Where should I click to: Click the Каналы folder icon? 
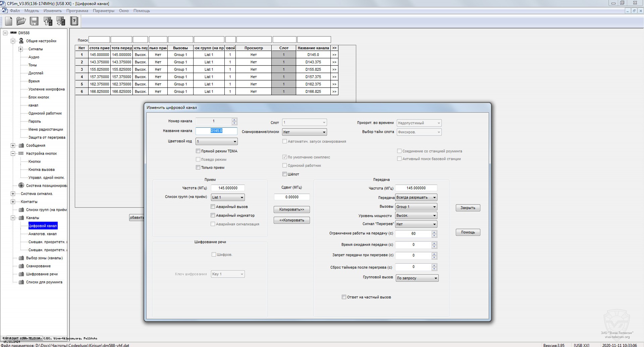tap(21, 218)
